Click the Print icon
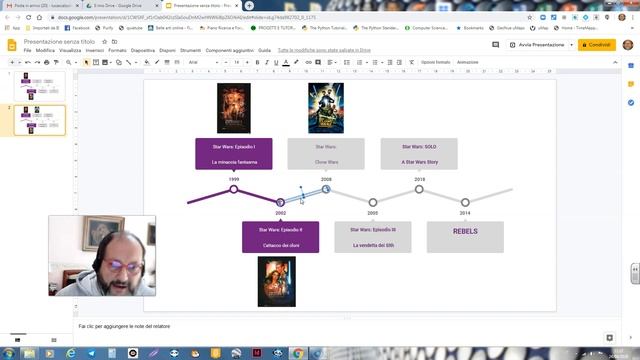This screenshot has width=640, height=360. pyautogui.click(x=47, y=62)
